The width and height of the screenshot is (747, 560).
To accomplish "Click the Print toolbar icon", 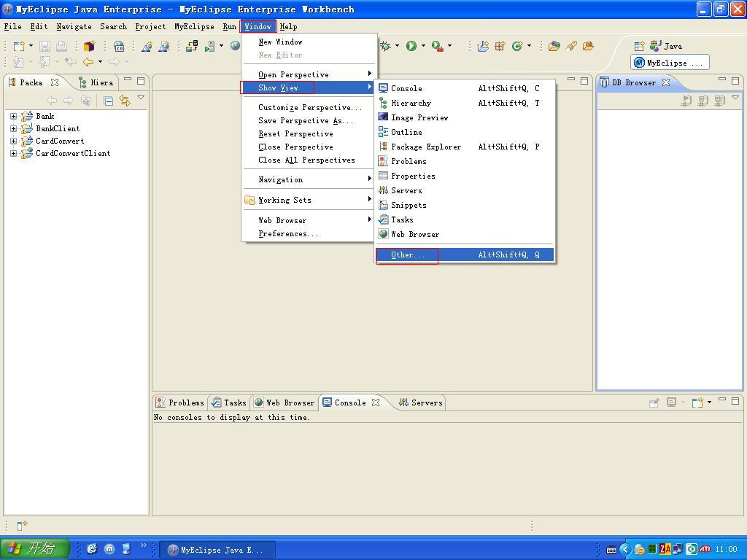I will [x=61, y=46].
